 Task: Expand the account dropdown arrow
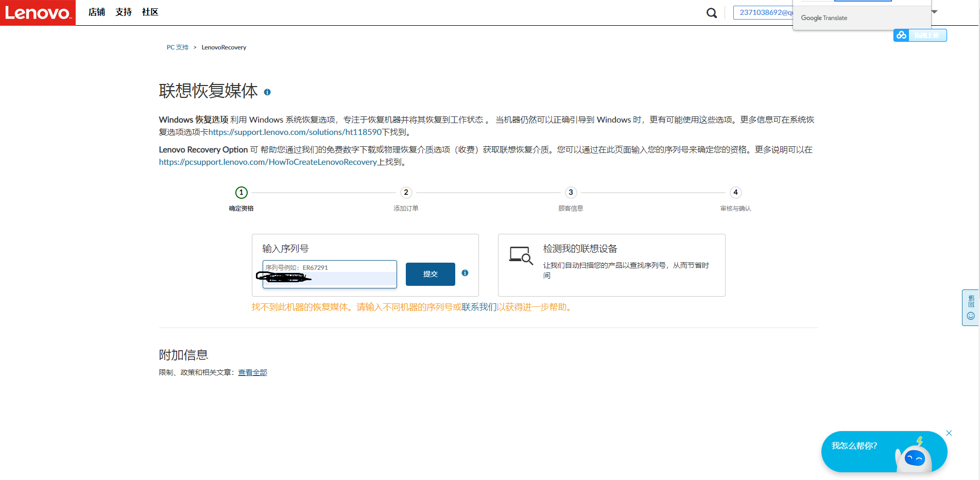click(x=934, y=12)
